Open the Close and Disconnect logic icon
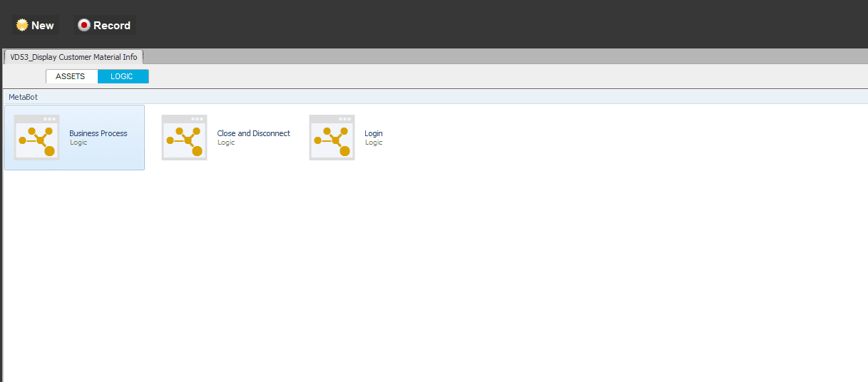The image size is (868, 382). tap(184, 138)
